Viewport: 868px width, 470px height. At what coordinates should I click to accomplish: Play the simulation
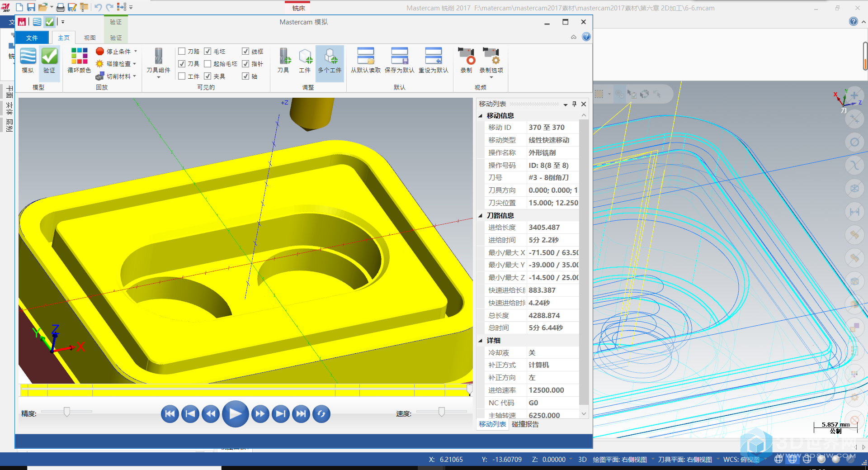235,413
